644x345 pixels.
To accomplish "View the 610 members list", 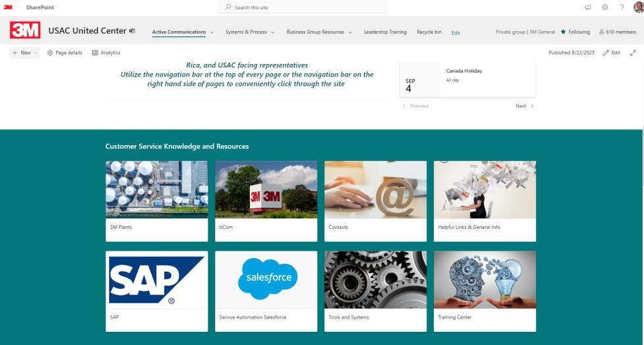I will (618, 32).
